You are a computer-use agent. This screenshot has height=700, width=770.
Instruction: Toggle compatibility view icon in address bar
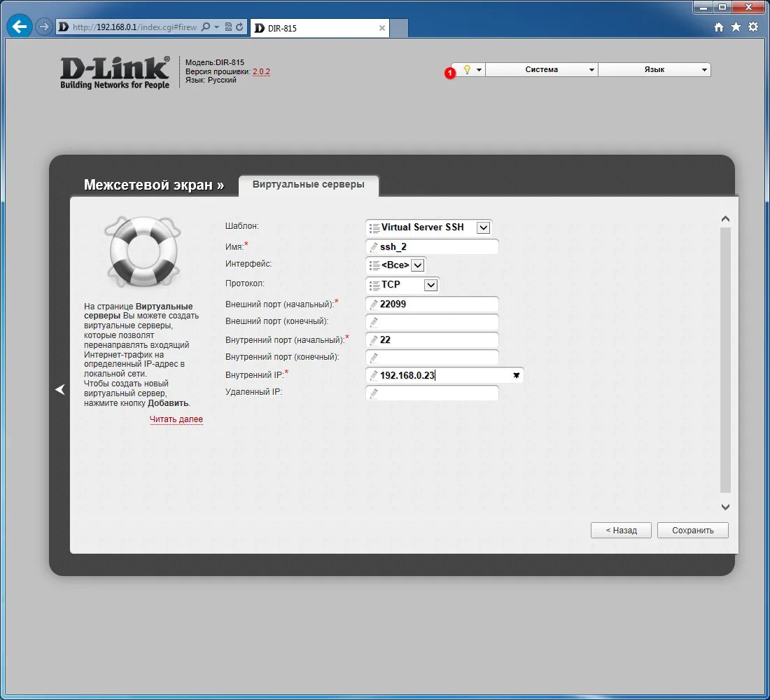[228, 27]
